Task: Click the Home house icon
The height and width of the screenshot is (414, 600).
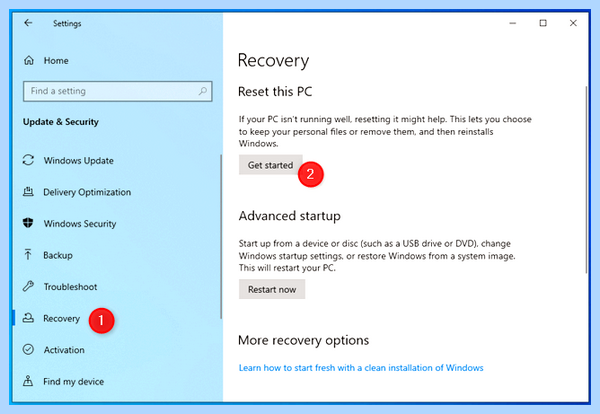Action: pos(29,60)
